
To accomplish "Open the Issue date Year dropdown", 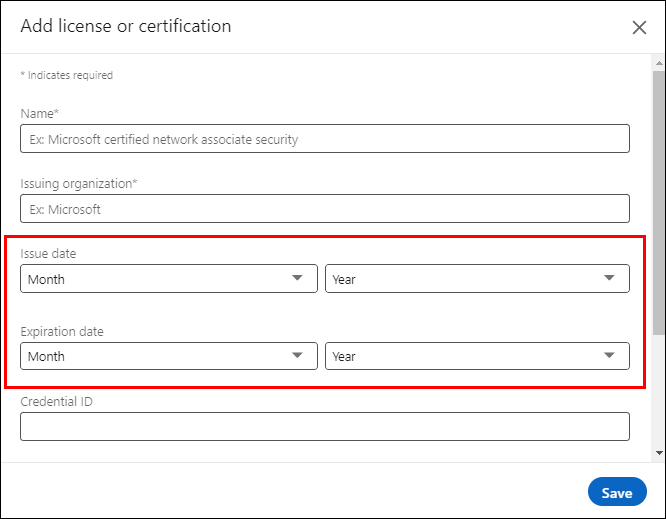I will [x=477, y=279].
